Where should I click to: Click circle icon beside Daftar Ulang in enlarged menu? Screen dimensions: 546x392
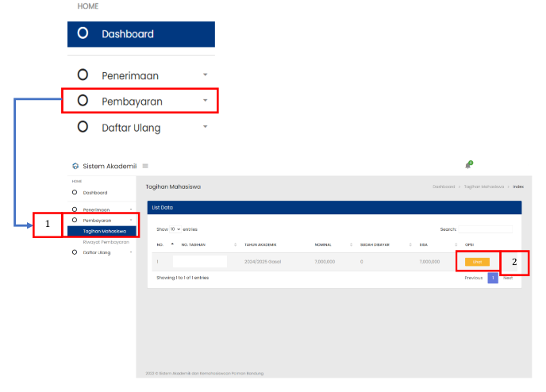(83, 127)
